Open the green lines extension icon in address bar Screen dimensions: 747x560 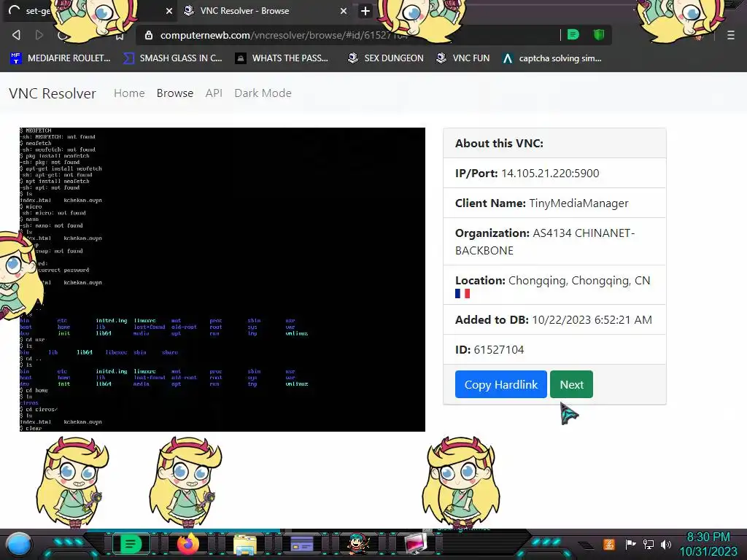pyautogui.click(x=573, y=35)
